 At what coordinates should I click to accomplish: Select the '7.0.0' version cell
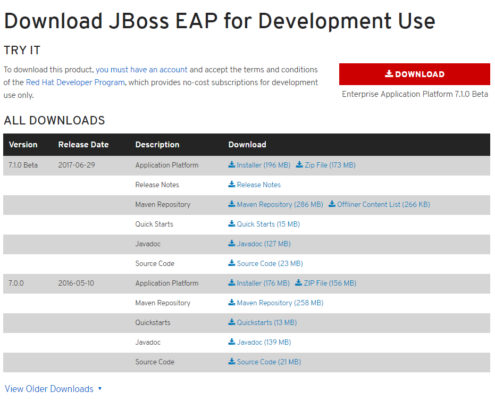[16, 283]
